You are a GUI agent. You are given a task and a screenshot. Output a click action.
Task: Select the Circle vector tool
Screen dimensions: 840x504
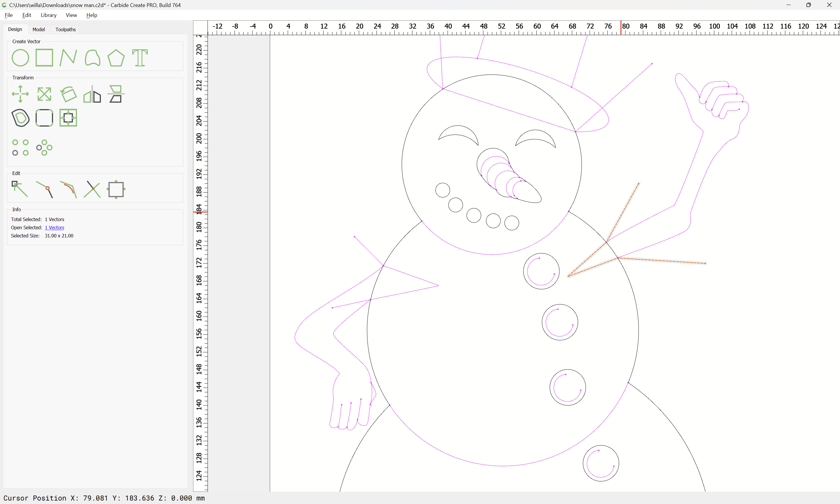(20, 57)
